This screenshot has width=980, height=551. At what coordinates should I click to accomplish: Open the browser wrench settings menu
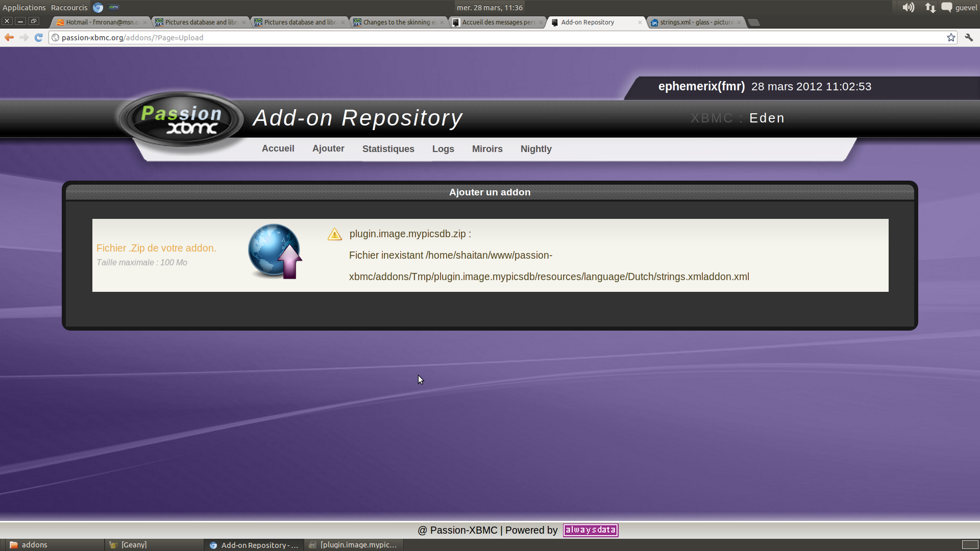[969, 37]
